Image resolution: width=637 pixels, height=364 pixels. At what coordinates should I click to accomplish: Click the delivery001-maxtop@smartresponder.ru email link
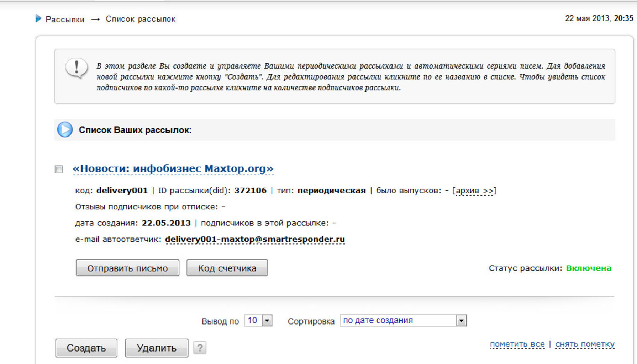(x=255, y=239)
